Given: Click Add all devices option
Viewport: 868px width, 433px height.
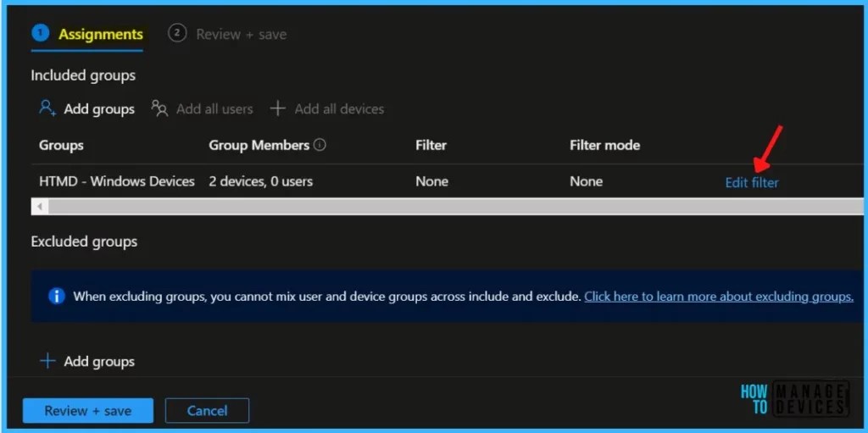Looking at the screenshot, I should 326,109.
